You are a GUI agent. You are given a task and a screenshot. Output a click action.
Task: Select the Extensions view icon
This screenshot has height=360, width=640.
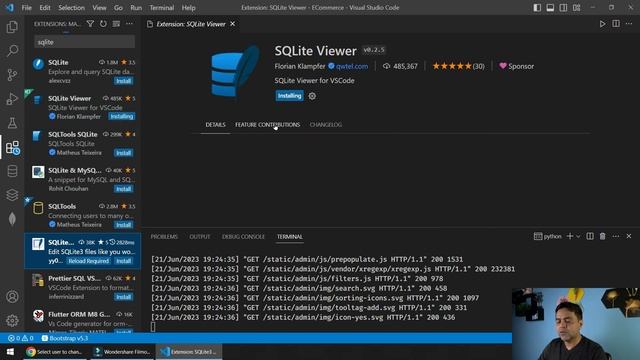pos(12,147)
